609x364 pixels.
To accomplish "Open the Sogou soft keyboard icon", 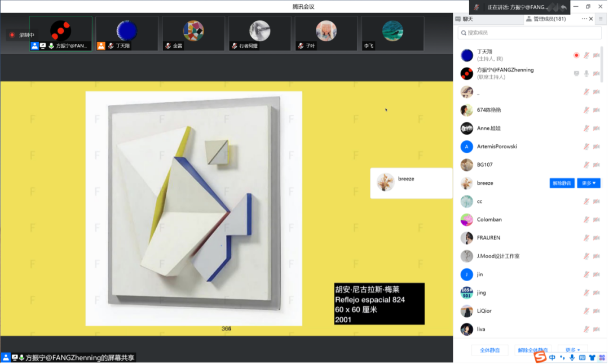I will (x=582, y=357).
